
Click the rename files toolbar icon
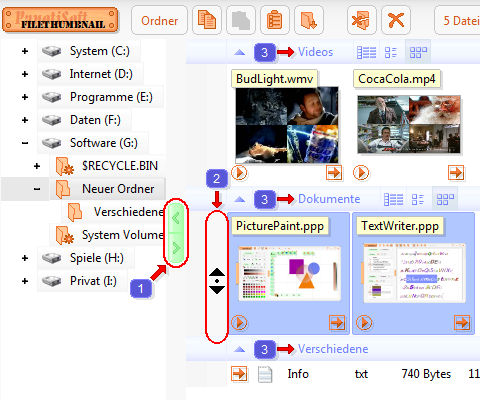point(362,20)
